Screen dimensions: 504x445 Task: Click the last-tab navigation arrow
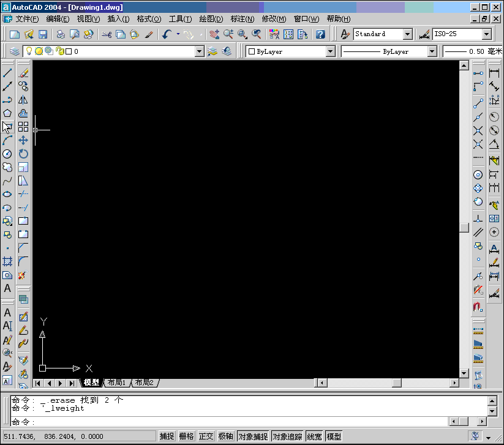point(72,383)
